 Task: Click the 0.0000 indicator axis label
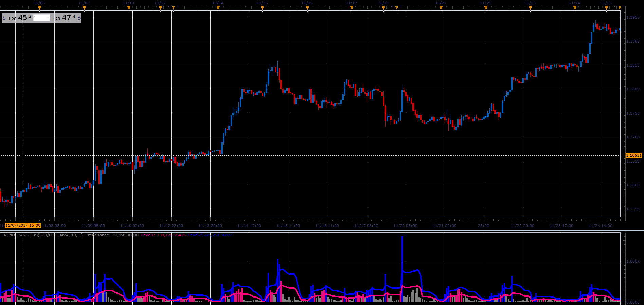pos(633,302)
